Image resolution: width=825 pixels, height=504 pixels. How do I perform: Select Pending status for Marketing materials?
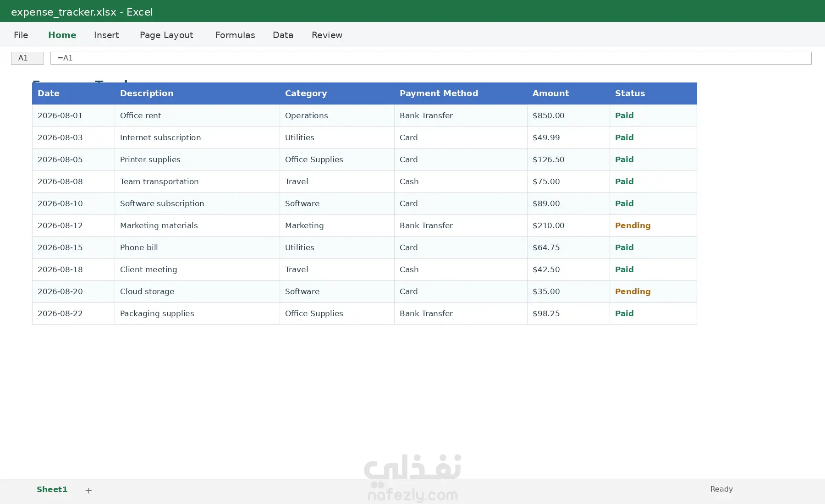click(653, 225)
